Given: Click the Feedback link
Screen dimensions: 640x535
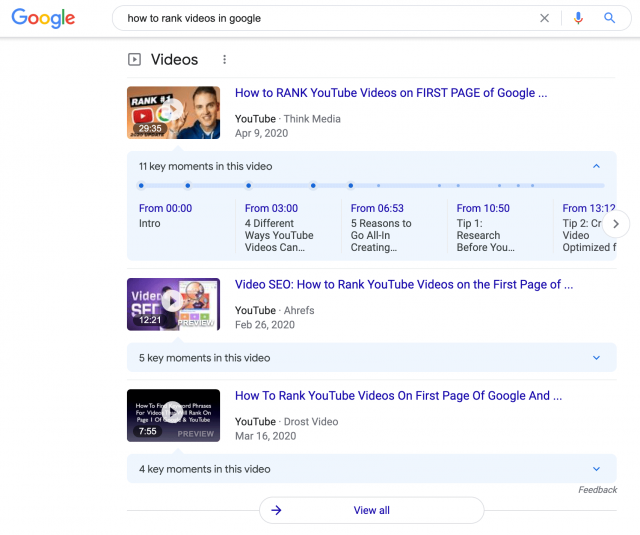Looking at the screenshot, I should (x=597, y=490).
